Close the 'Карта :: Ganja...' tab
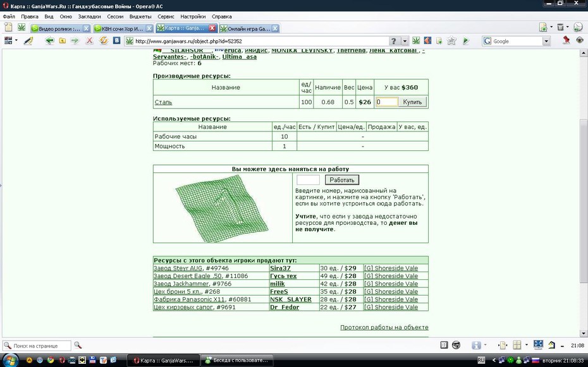Image resolution: width=588 pixels, height=367 pixels. [x=212, y=28]
